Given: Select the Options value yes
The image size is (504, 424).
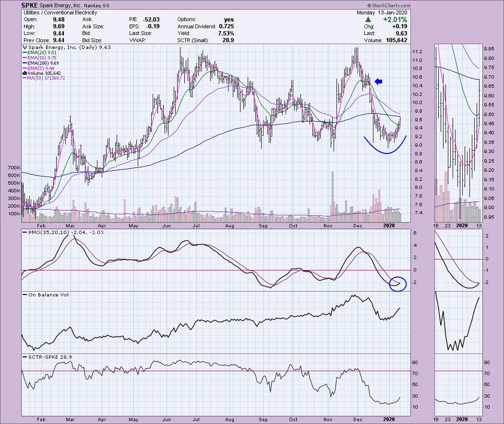Looking at the screenshot, I should [x=229, y=20].
